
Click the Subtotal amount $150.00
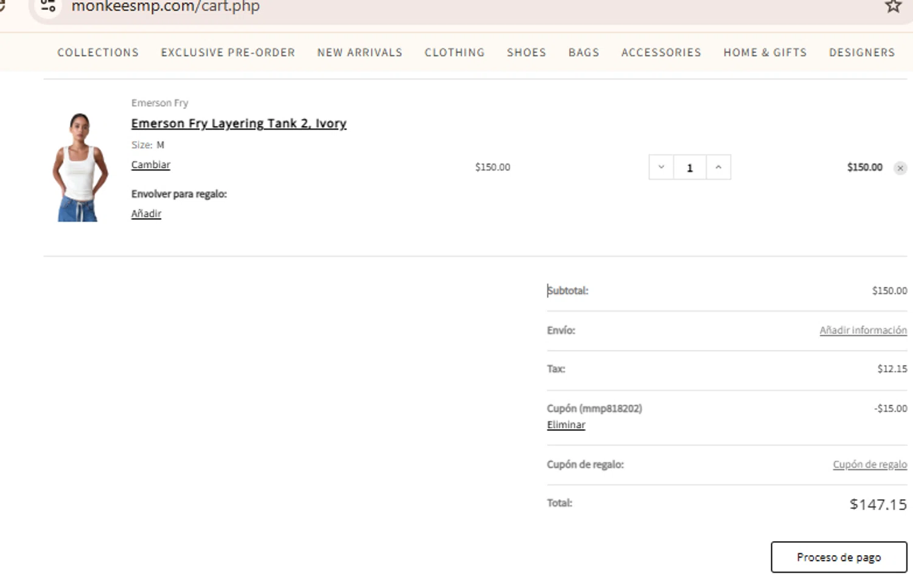tap(889, 290)
